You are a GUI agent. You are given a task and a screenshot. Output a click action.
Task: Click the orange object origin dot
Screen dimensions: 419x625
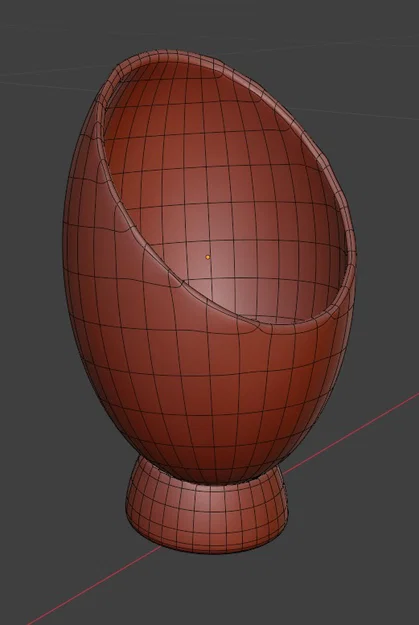click(x=207, y=257)
